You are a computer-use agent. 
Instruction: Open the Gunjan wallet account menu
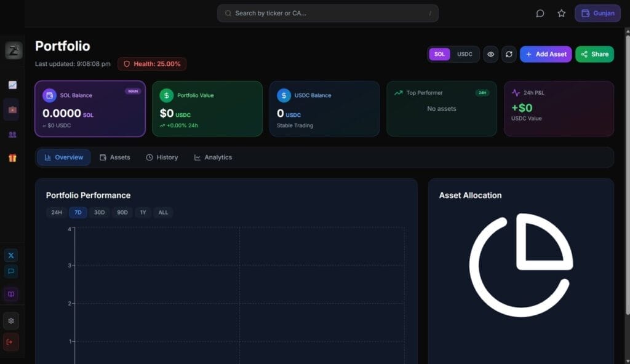pyautogui.click(x=597, y=14)
